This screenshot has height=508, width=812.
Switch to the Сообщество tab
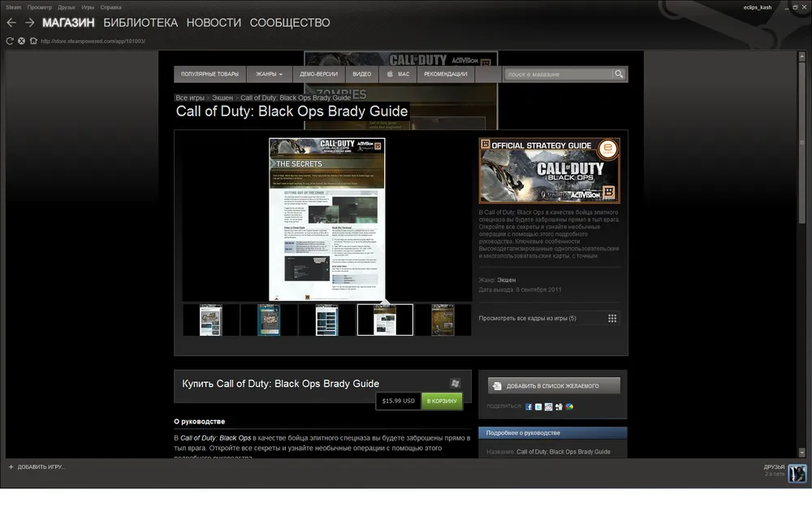tap(289, 23)
